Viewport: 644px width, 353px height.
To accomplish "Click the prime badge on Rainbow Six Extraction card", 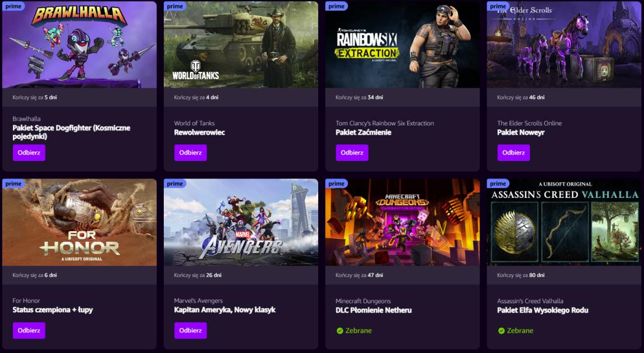I will click(x=336, y=6).
